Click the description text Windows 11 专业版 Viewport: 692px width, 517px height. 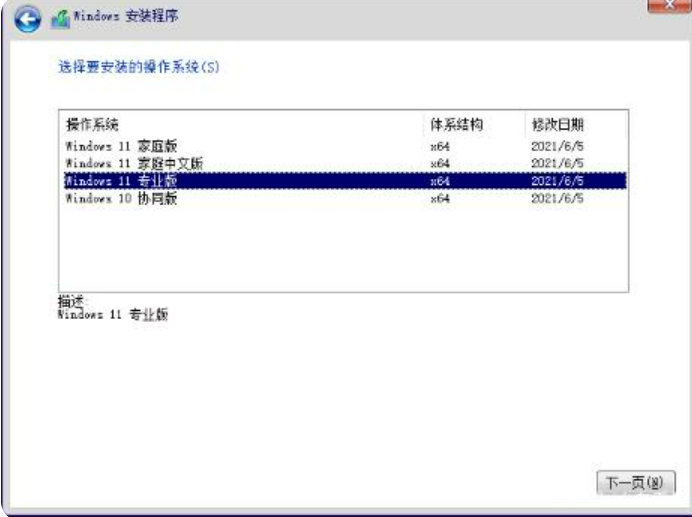pos(113,314)
